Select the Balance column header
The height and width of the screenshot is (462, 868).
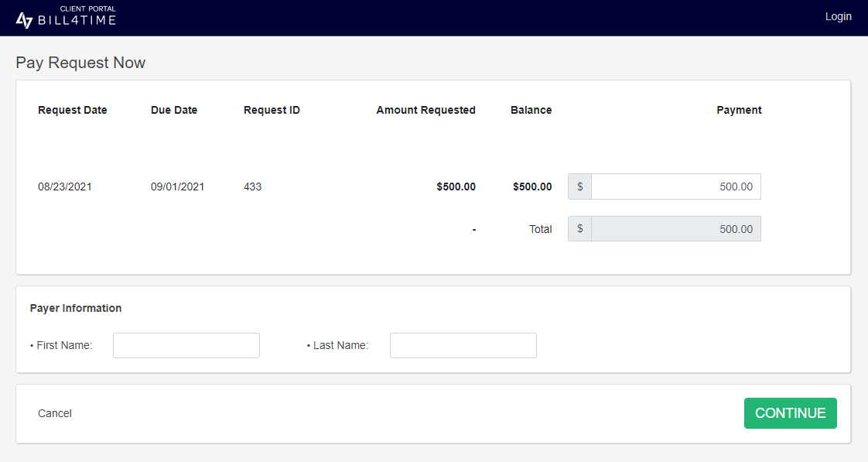pyautogui.click(x=531, y=110)
